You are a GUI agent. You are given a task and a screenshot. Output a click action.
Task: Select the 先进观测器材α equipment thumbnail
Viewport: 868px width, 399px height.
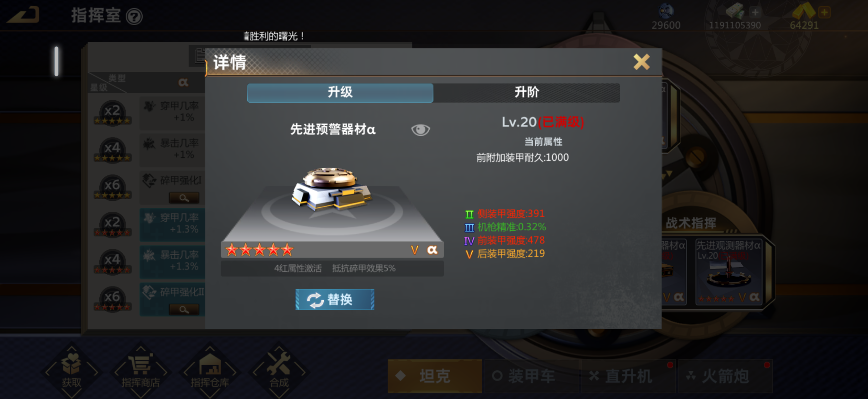click(729, 271)
